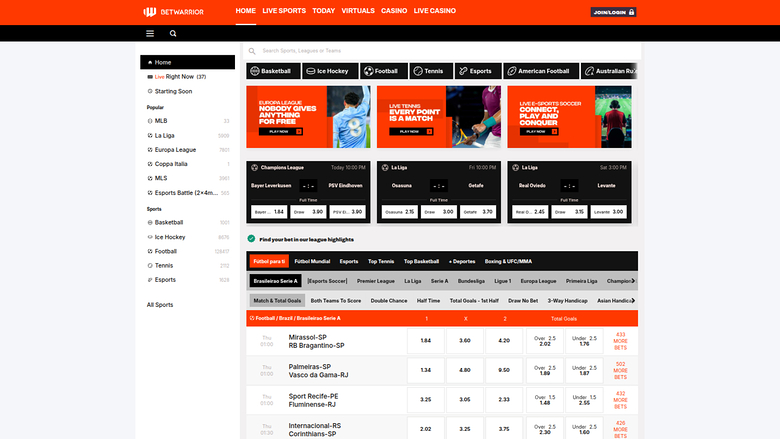Image resolution: width=780 pixels, height=439 pixels.
Task: Click the search sports, leagues or teams field
Action: 442,51
